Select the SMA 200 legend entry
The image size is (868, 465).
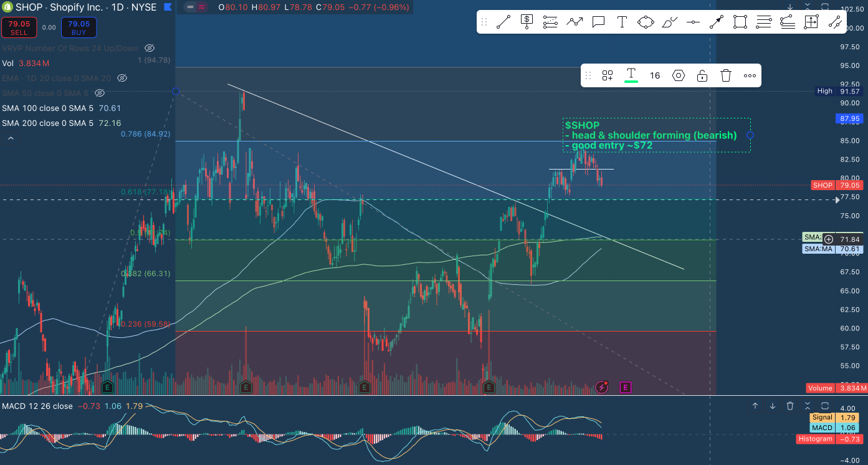(61, 123)
